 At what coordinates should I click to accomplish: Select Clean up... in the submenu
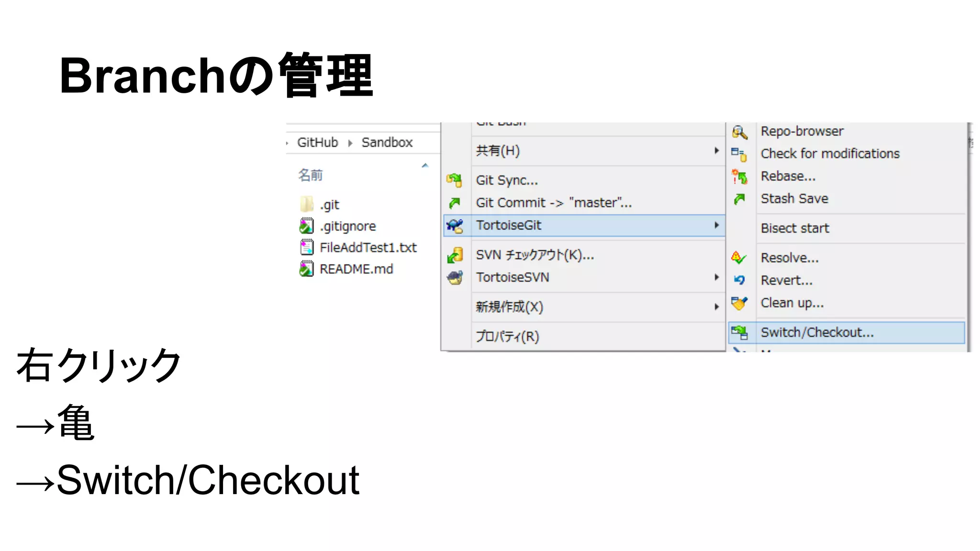pos(846,303)
